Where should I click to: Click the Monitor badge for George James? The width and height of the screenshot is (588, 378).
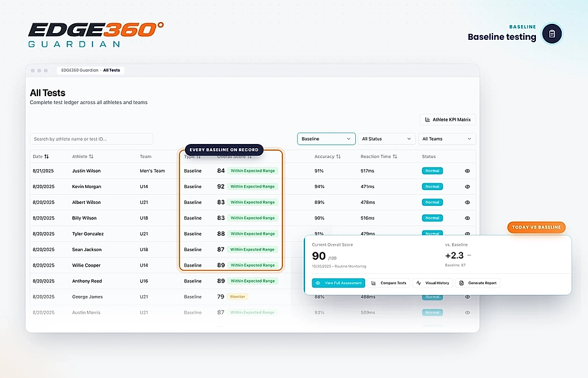tap(238, 297)
